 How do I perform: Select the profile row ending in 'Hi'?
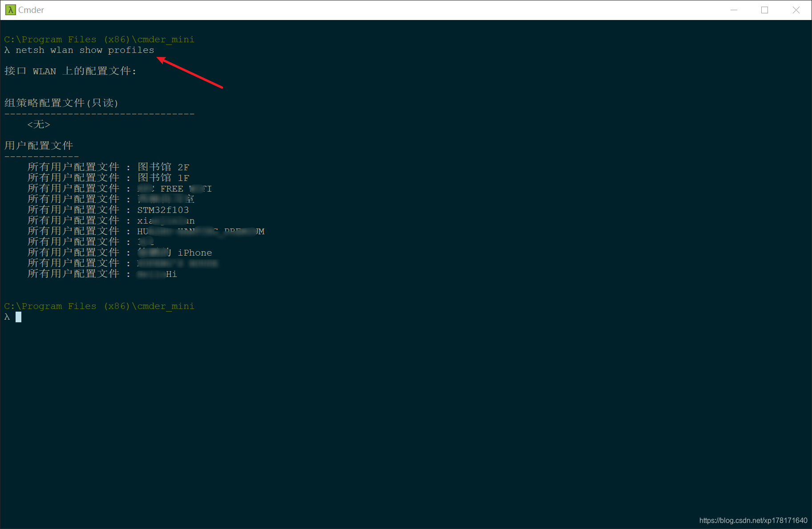(x=102, y=274)
